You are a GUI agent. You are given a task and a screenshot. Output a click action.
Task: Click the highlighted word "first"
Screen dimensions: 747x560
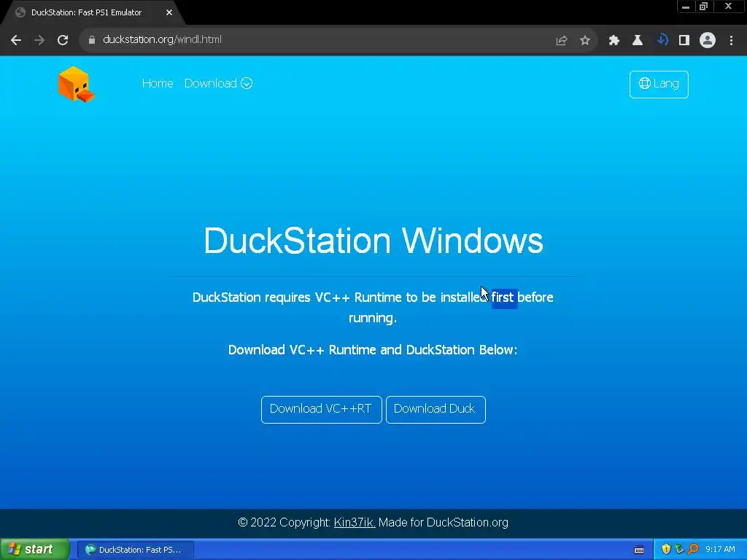point(504,297)
